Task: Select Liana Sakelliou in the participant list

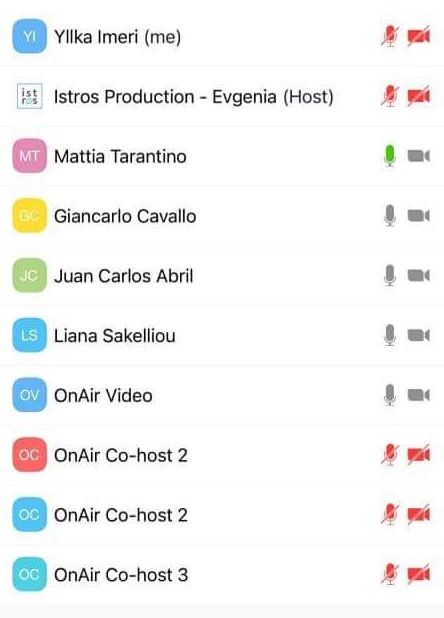Action: click(x=222, y=335)
